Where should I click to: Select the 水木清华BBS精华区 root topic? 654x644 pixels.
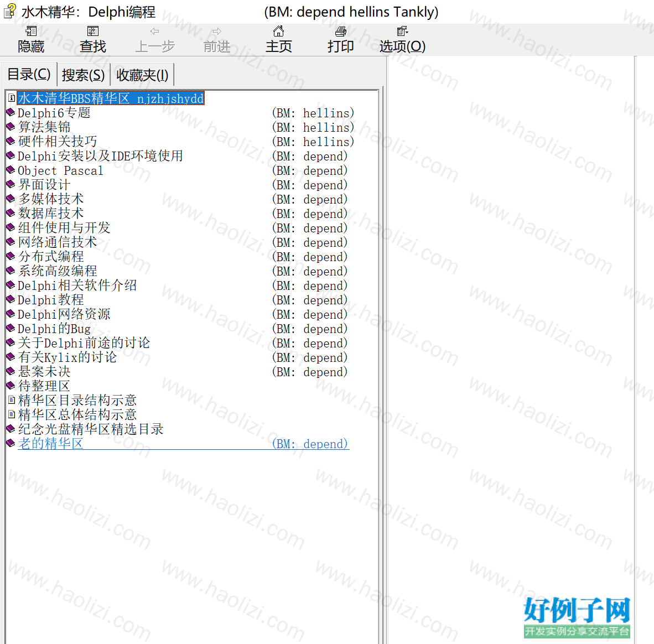click(111, 98)
